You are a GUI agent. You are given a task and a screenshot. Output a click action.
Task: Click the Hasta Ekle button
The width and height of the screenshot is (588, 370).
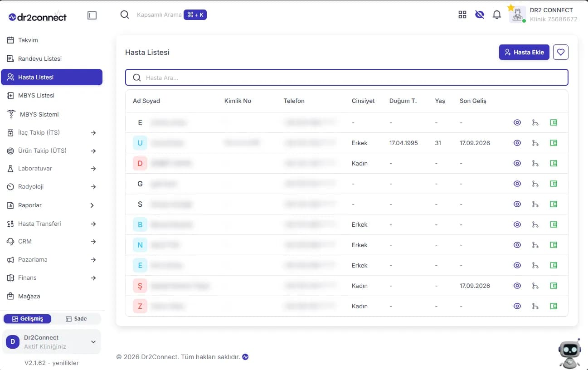(524, 52)
